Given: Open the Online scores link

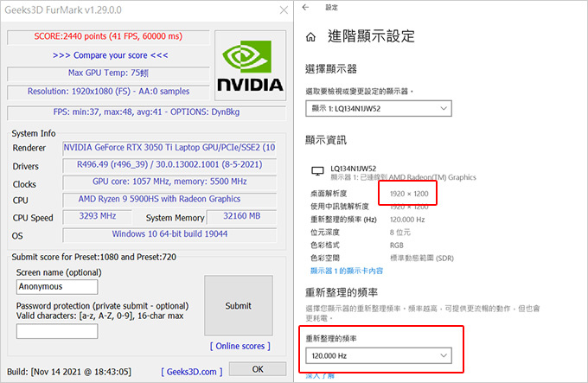Looking at the screenshot, I should point(240,346).
